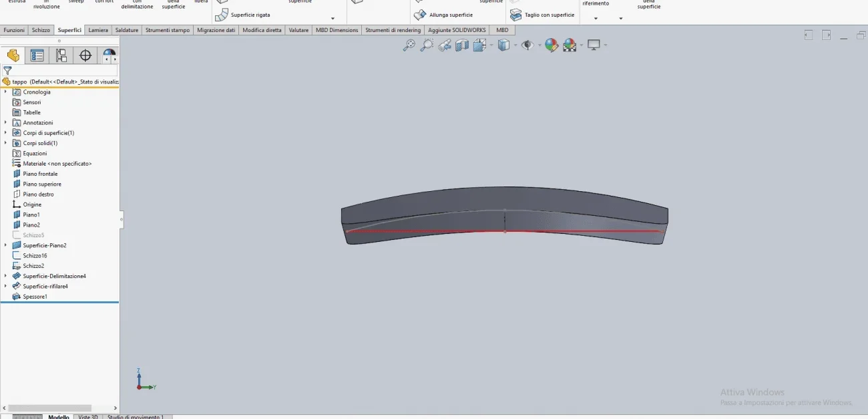Open the MBD Dimensions tab
Image resolution: width=868 pixels, height=419 pixels.
pos(337,30)
